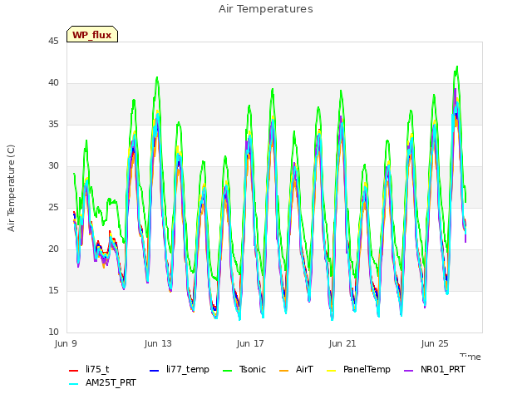Click the Jun 25 x-axis label
Viewport: 532px width, 399px height.
point(435,343)
